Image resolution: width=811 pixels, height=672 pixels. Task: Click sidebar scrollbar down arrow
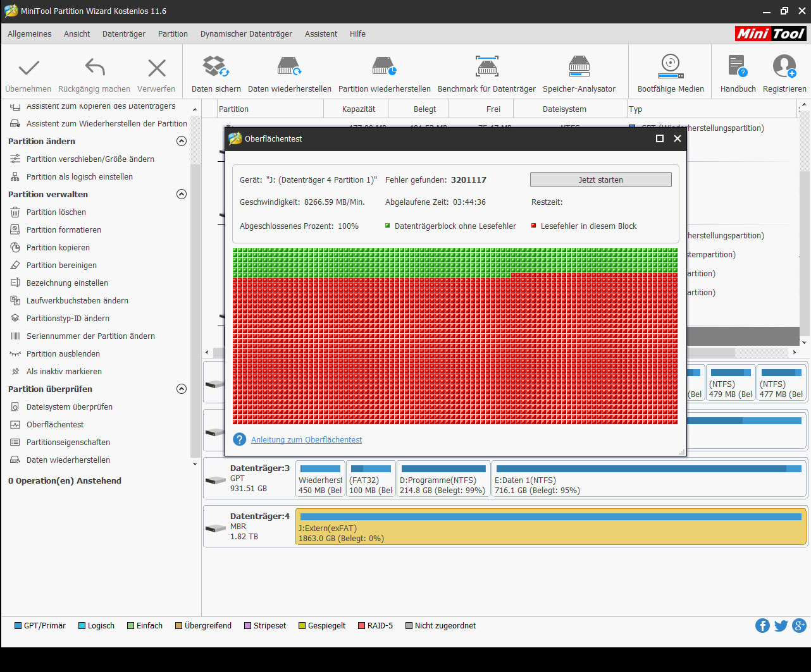point(195,464)
